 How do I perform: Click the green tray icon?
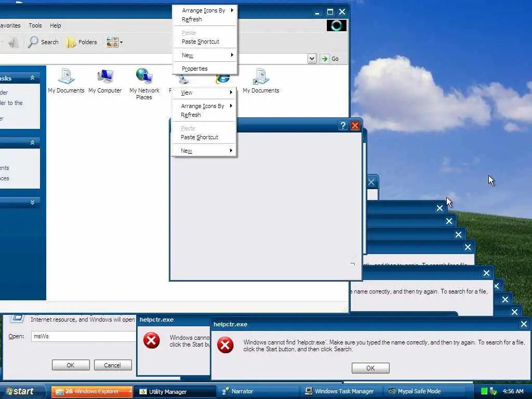click(484, 392)
